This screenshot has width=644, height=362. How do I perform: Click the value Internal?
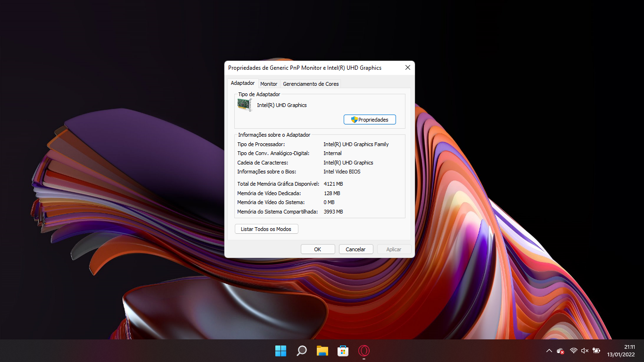click(x=332, y=153)
